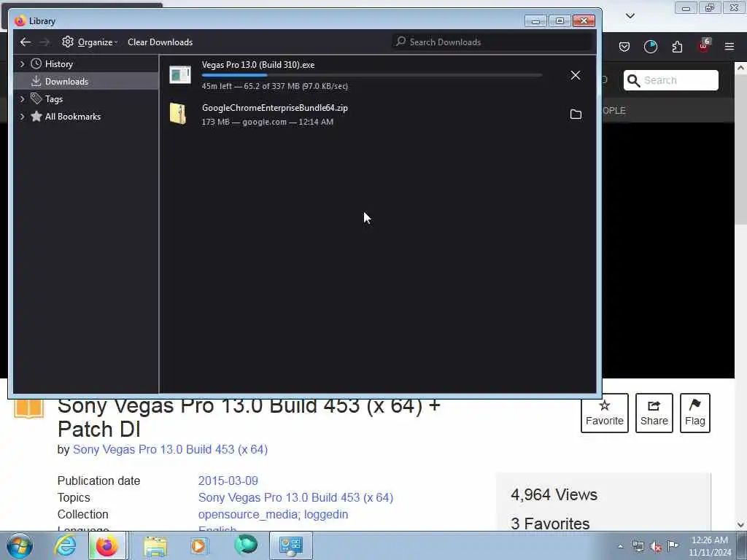747x560 pixels.
Task: Focus the Search Downloads field
Action: click(492, 42)
